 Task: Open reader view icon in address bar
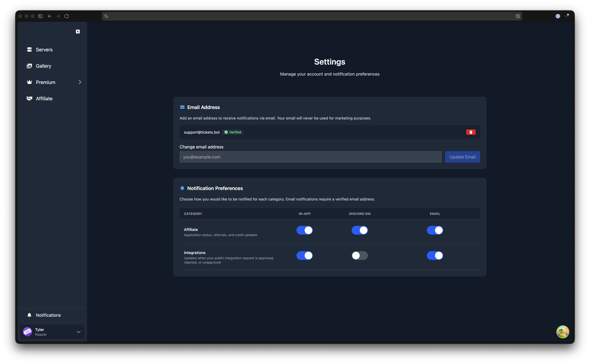pos(518,16)
